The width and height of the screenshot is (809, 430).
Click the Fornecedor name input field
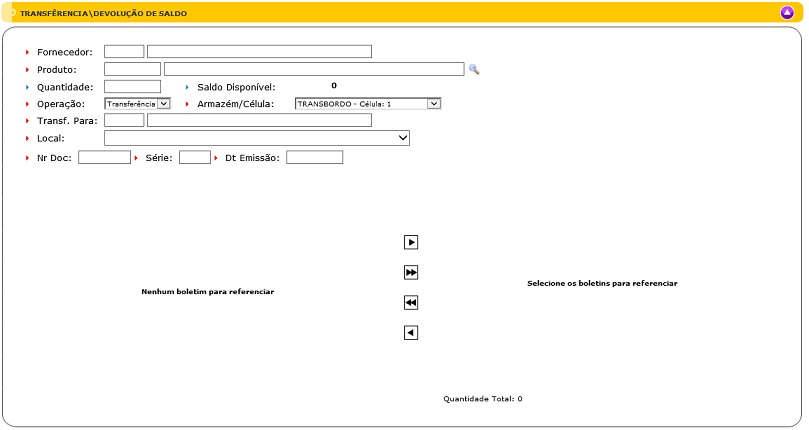259,51
